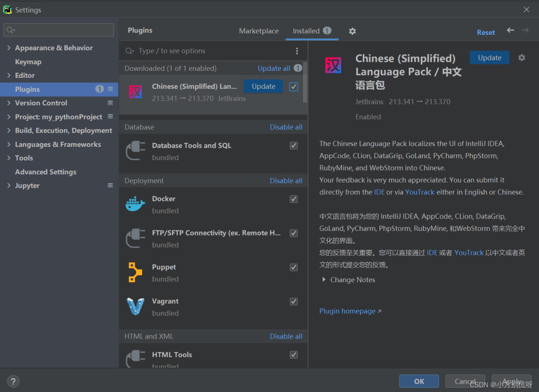
Task: Click Disable all for Deployment group
Action: pos(286,181)
